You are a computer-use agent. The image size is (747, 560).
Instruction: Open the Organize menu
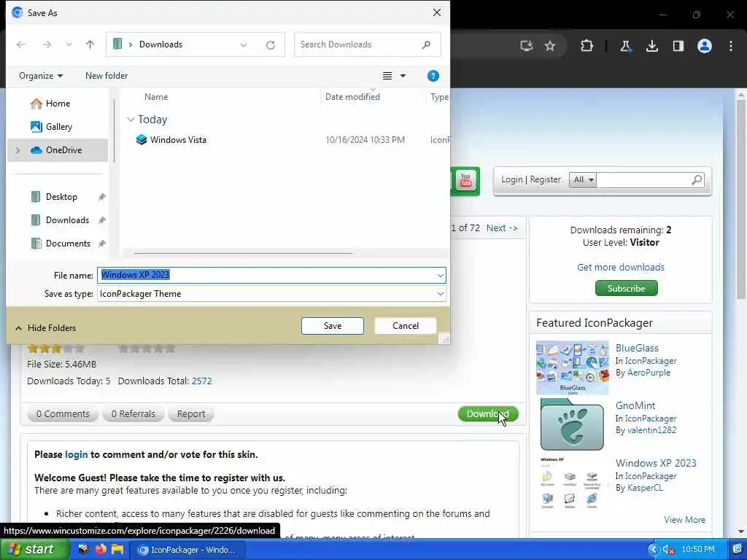click(x=41, y=76)
